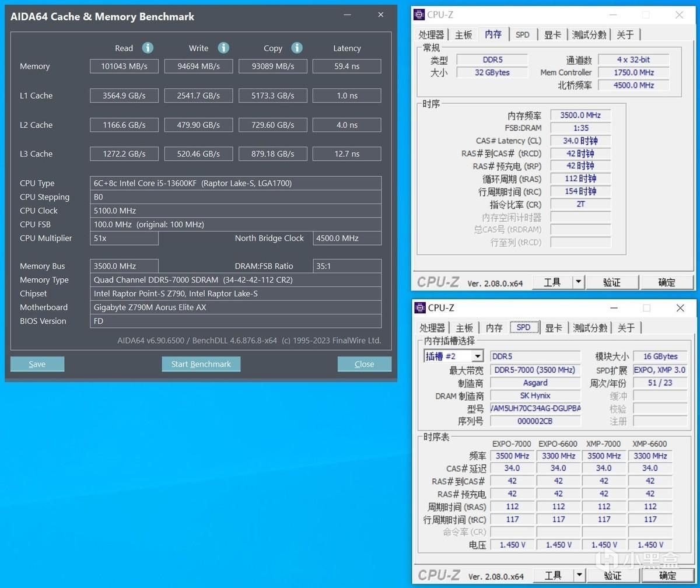Image resolution: width=700 pixels, height=588 pixels.
Task: Click 验证 button in lower CPU-Z window
Action: (x=612, y=575)
